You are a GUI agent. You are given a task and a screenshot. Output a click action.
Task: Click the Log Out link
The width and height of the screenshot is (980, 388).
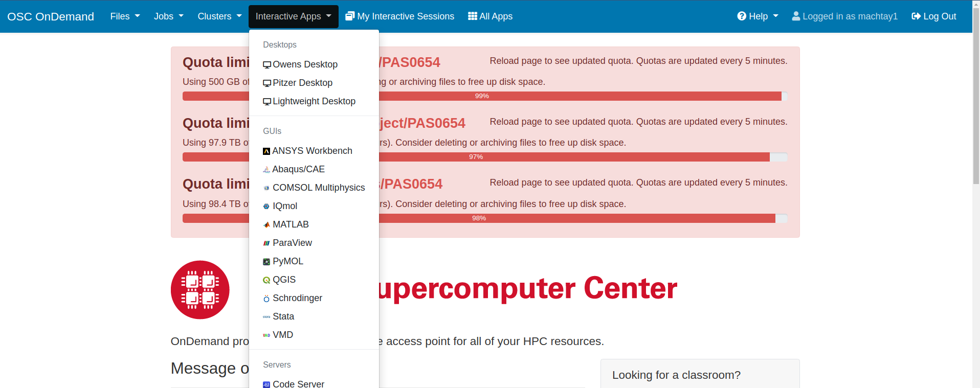click(933, 16)
